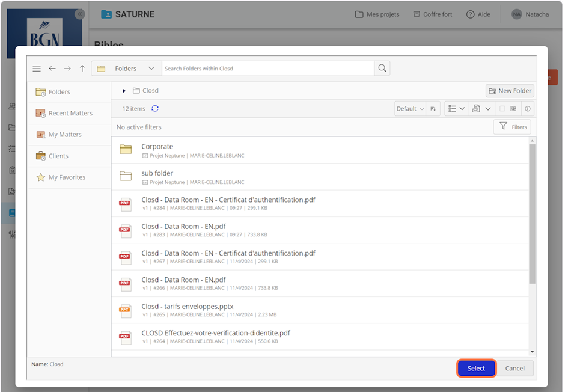Screen dimensions: 577x392
Task: Expand the Closd breadcrumb arrow
Action: point(124,91)
